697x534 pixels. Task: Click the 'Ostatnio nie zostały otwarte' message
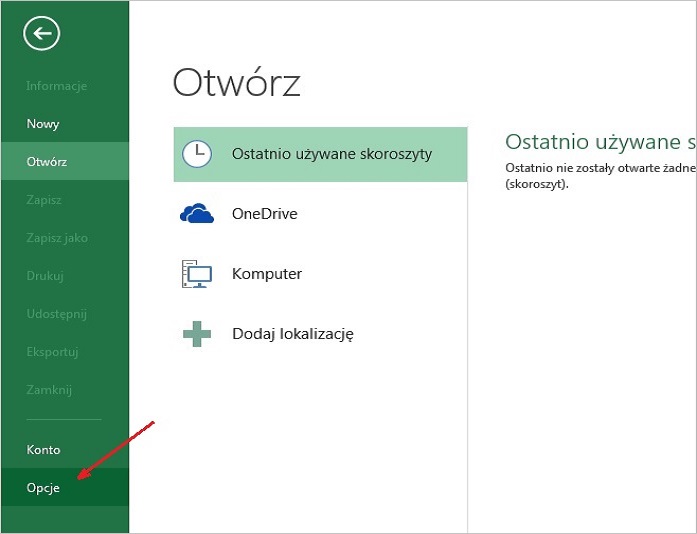pos(601,176)
